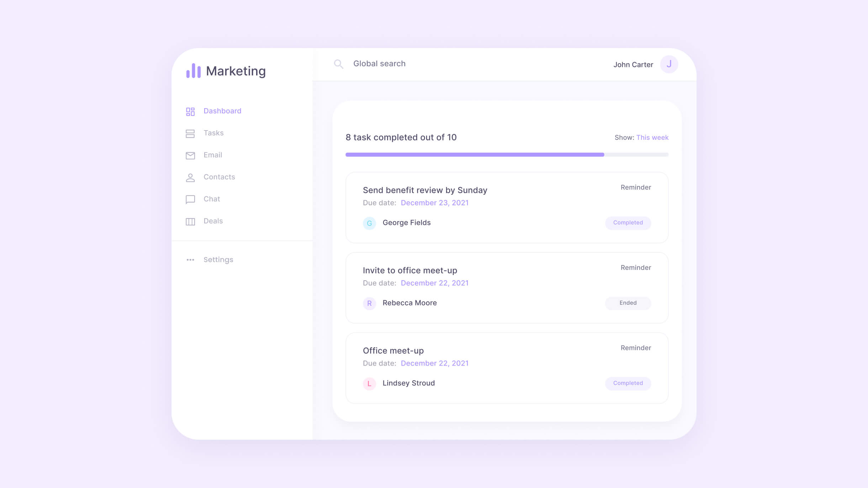Select the Tasks menu entry
Screen dimensions: 868x488
(213, 133)
